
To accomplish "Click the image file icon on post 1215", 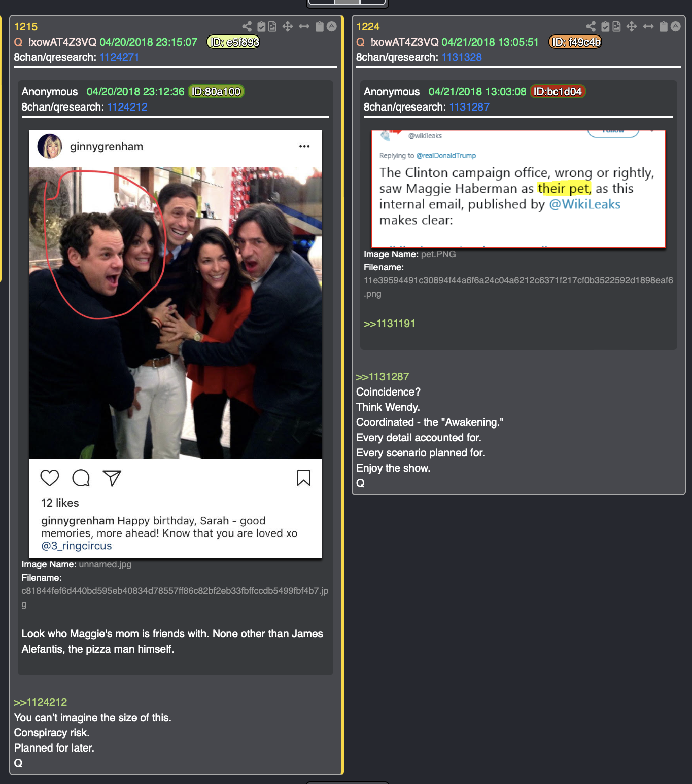I will pos(272,26).
